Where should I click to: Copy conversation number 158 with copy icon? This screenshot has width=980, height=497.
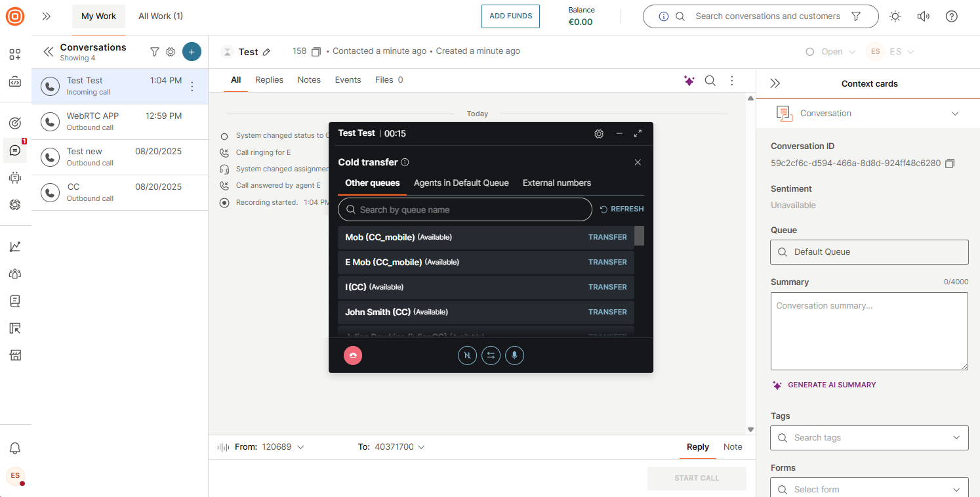316,51
